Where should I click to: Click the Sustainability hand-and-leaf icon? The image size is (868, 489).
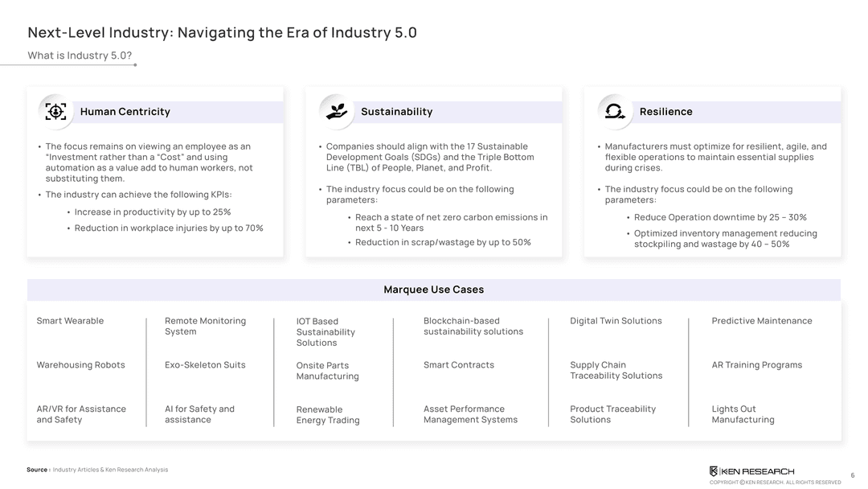(x=337, y=111)
